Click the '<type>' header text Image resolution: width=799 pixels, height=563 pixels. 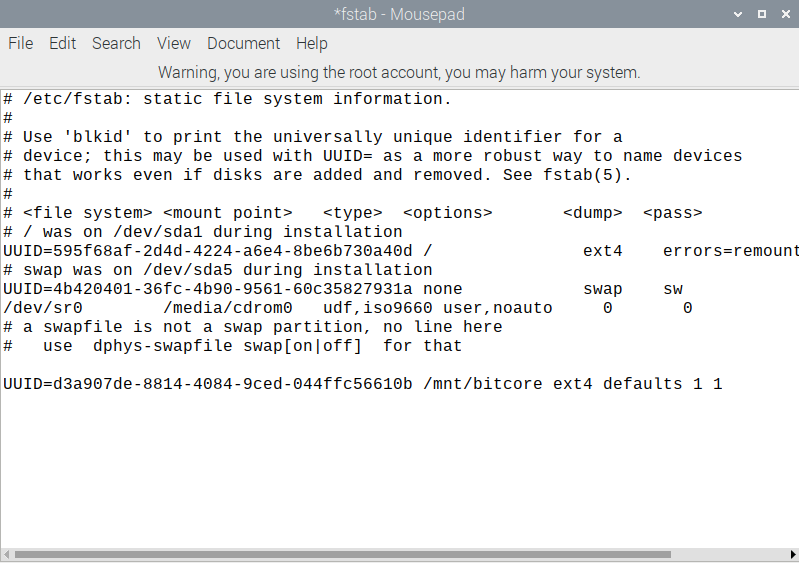353,212
